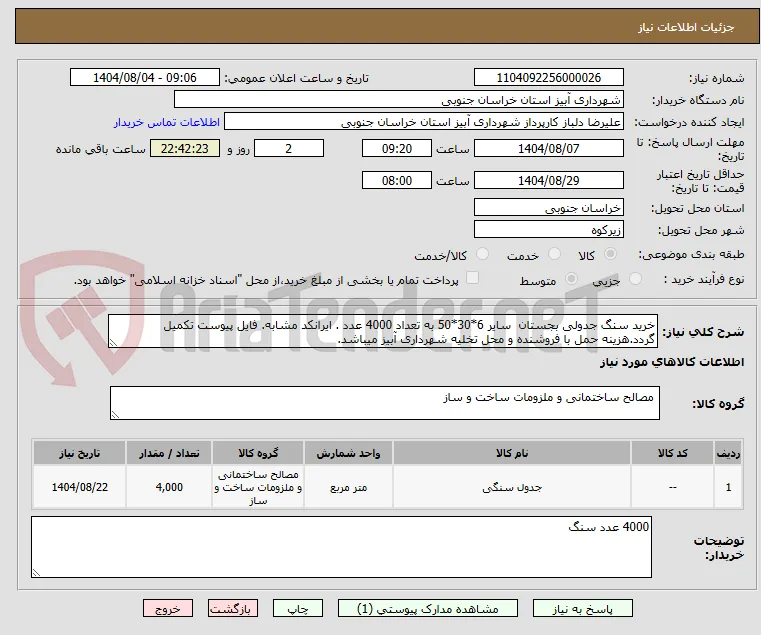
Task: Click the نام کالا column header
Action: (512, 453)
